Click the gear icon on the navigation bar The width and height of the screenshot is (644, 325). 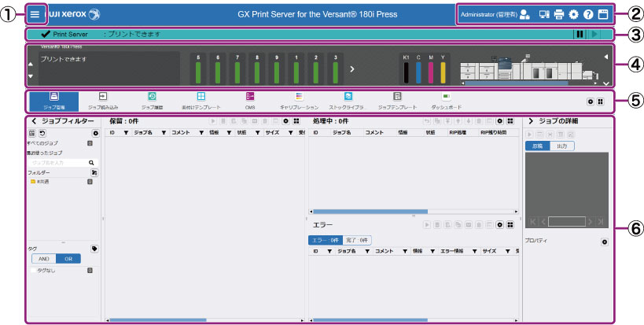tap(591, 102)
